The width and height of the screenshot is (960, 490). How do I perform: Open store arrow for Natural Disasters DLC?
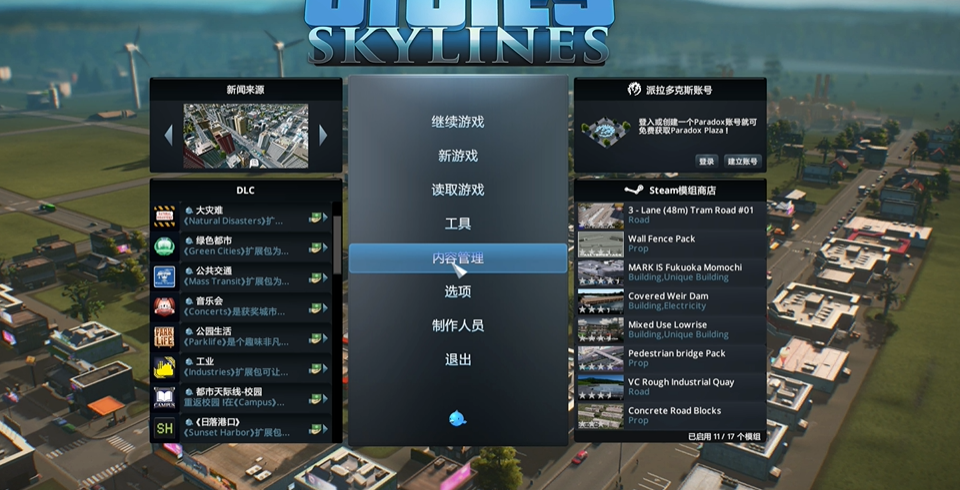[318, 217]
